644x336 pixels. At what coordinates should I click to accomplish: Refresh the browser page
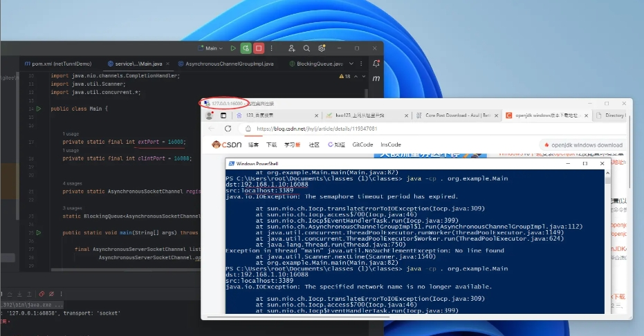point(227,129)
